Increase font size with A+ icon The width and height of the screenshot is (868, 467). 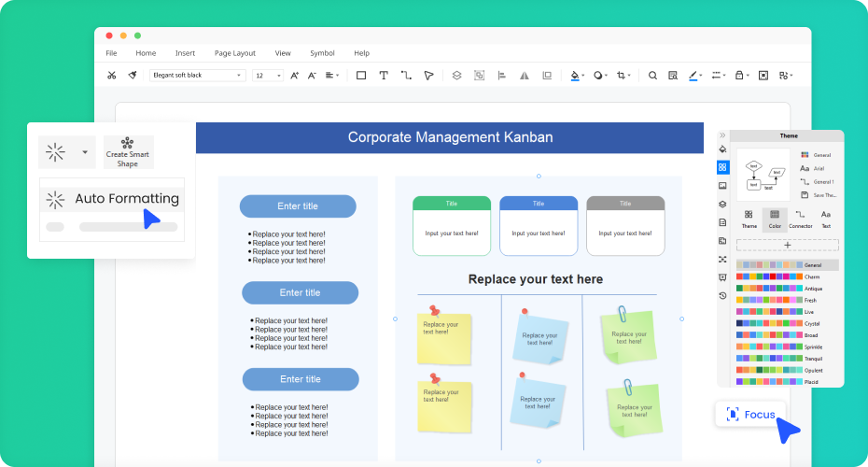pyautogui.click(x=295, y=76)
